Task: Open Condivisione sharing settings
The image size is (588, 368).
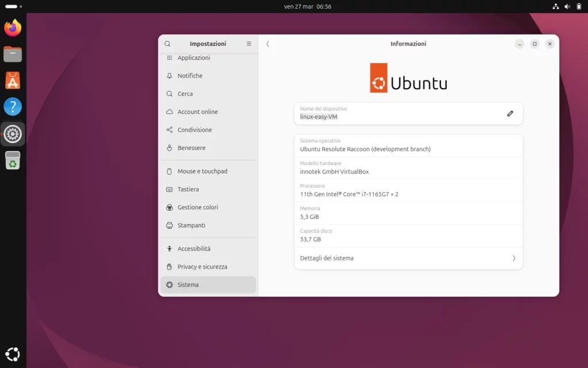Action: (x=196, y=129)
